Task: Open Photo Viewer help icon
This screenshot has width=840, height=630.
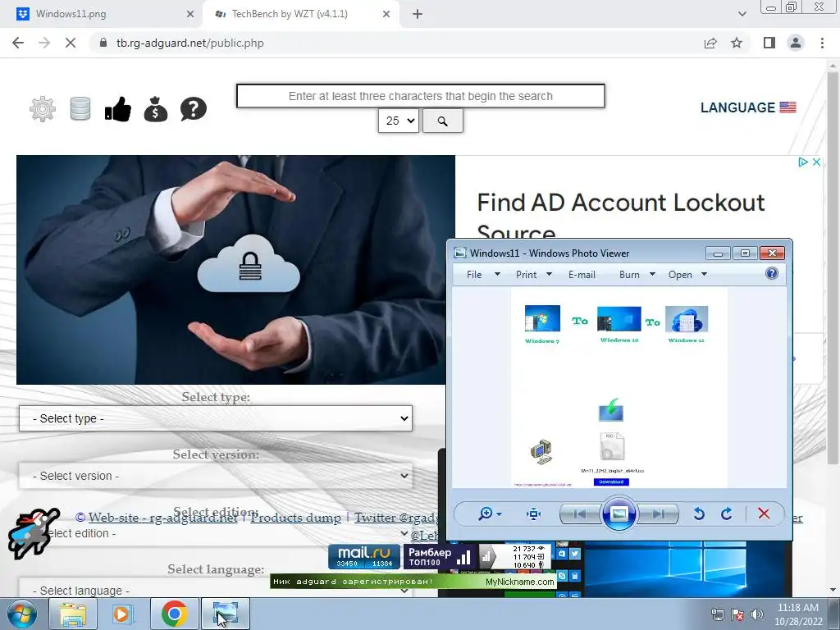Action: coord(771,274)
